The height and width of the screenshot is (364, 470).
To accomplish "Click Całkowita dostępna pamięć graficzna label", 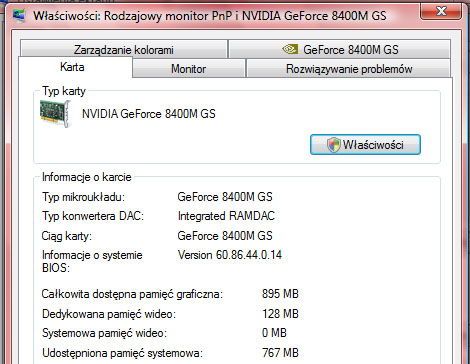I will (132, 294).
